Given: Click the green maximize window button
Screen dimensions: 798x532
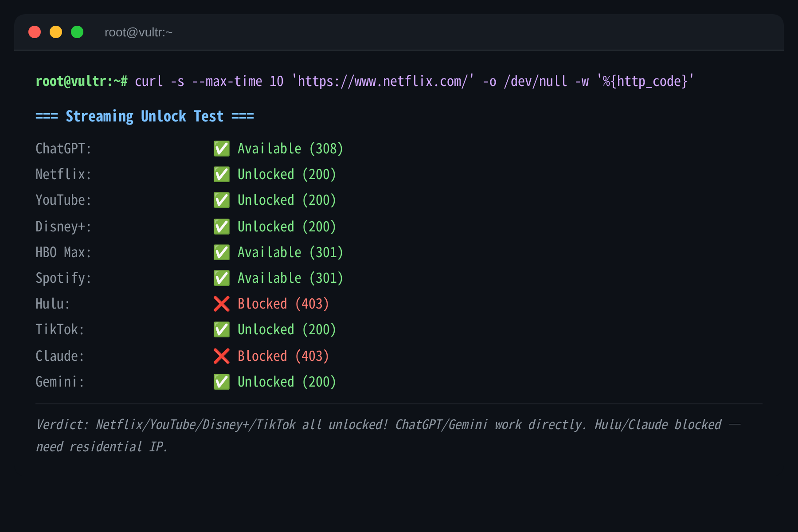Looking at the screenshot, I should click(77, 32).
